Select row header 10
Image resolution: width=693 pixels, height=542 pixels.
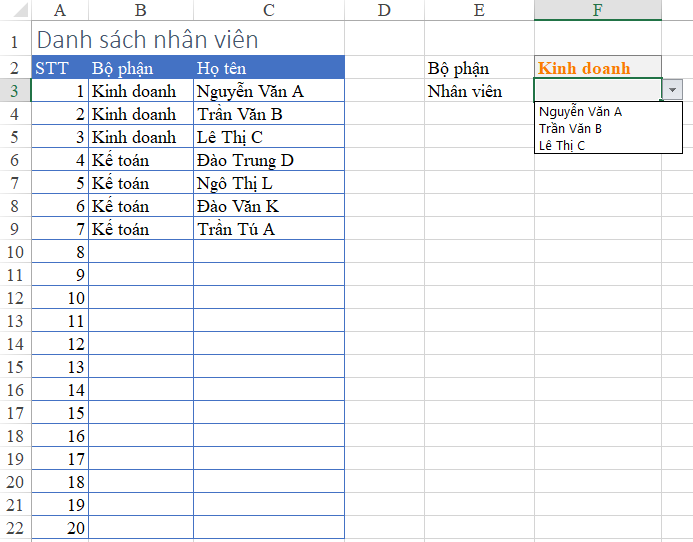[x=15, y=252]
